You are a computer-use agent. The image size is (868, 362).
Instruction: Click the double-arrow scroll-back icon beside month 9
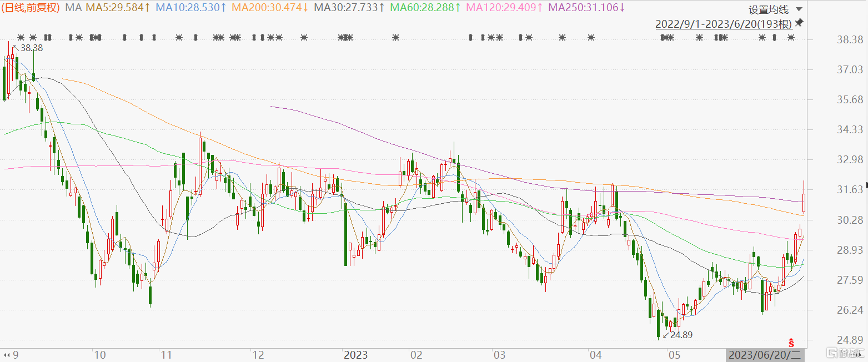point(7,354)
